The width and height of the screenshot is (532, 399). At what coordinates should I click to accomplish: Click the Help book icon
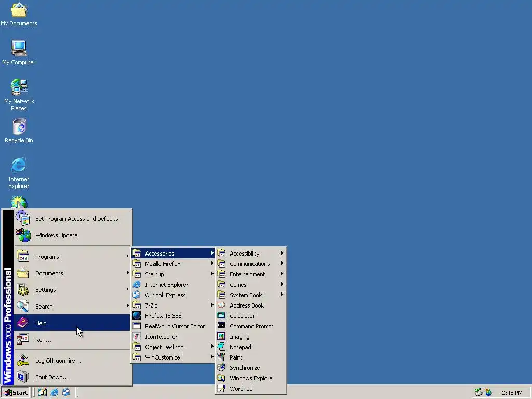pyautogui.click(x=23, y=323)
